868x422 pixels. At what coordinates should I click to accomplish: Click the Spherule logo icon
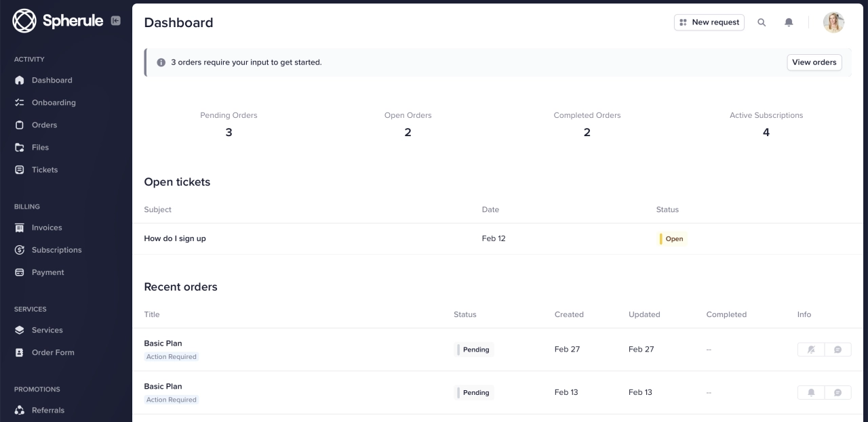(24, 21)
